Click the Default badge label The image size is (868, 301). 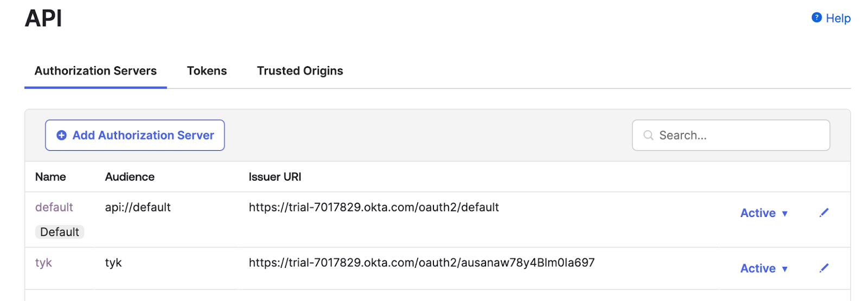pos(60,232)
